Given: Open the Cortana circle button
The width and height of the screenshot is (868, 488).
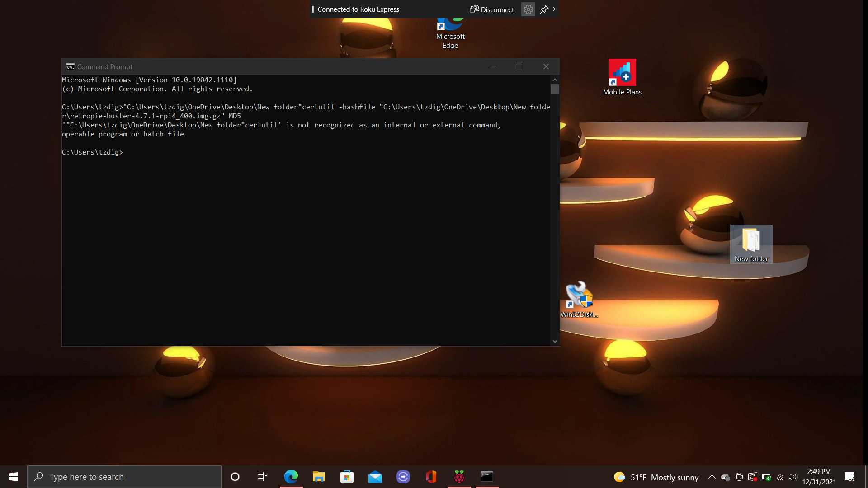Looking at the screenshot, I should click(x=235, y=477).
